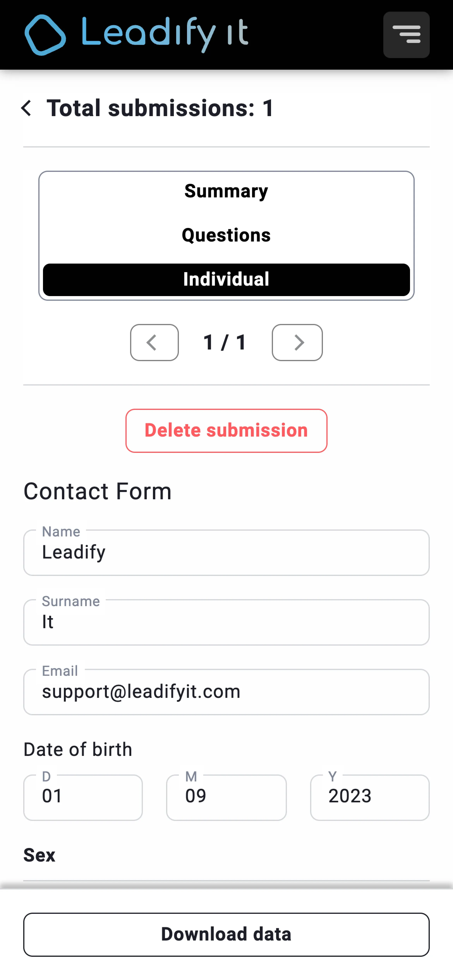Open the hamburger navigation menu
The image size is (453, 980).
(x=406, y=35)
